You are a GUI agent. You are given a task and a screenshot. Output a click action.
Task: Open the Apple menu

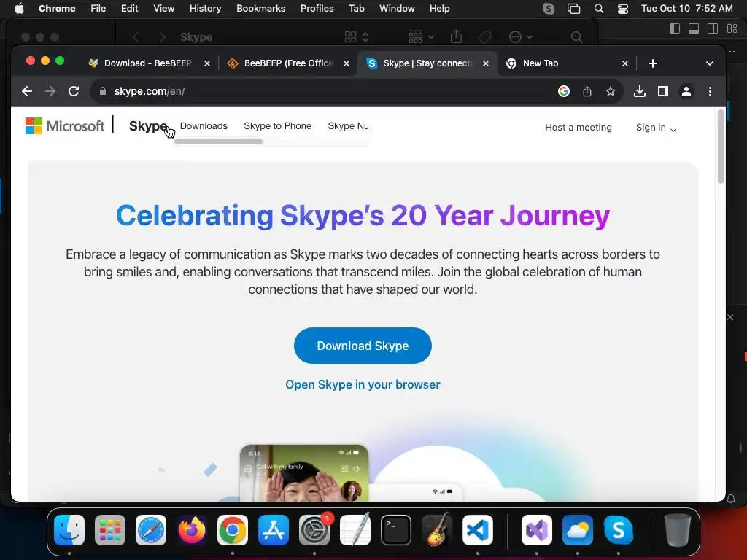(x=19, y=9)
